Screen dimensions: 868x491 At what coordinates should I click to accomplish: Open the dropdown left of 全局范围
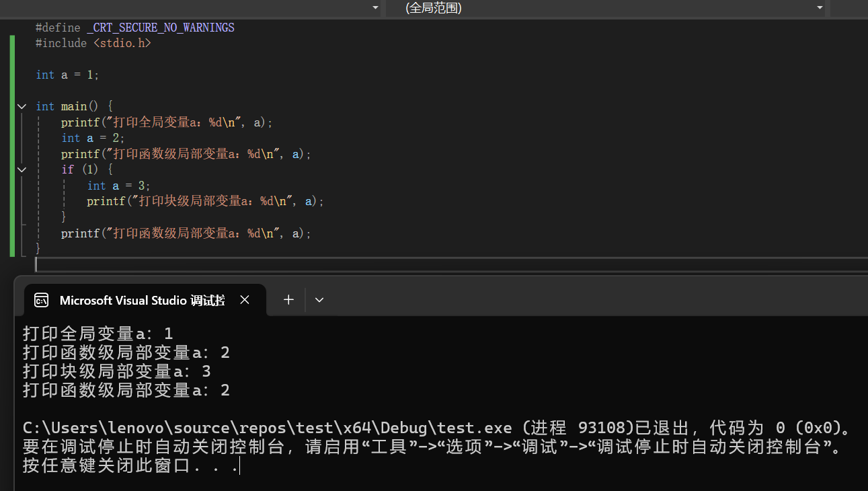[375, 8]
